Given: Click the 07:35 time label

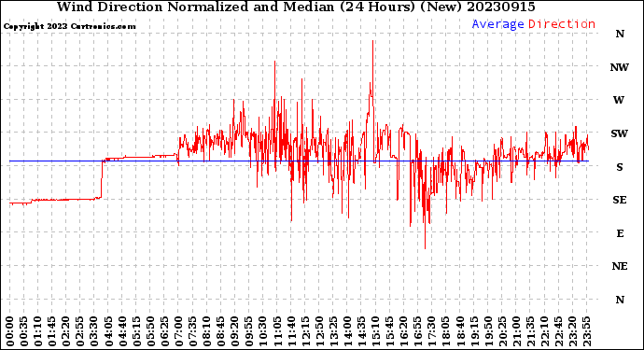Looking at the screenshot, I should tap(192, 331).
